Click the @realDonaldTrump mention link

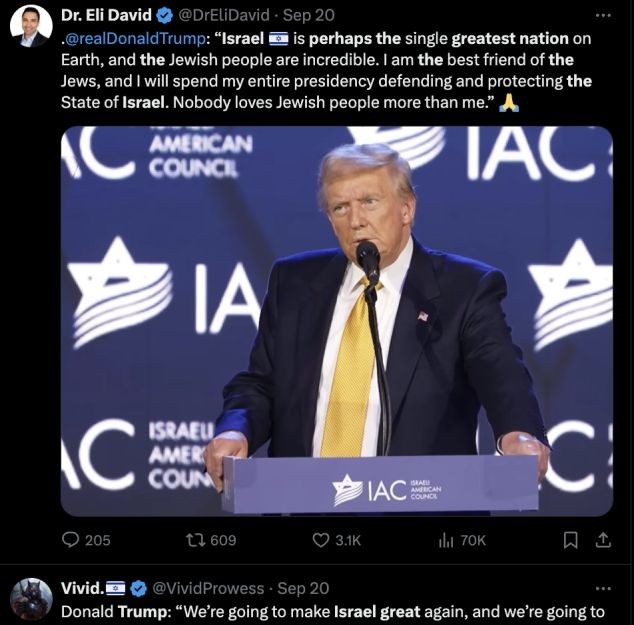135,38
